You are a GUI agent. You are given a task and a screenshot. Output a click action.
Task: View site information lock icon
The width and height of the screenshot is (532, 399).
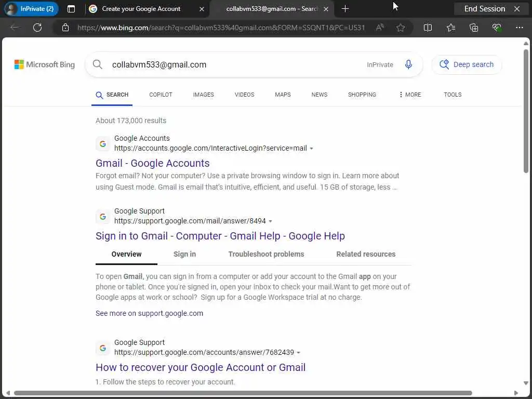point(65,28)
